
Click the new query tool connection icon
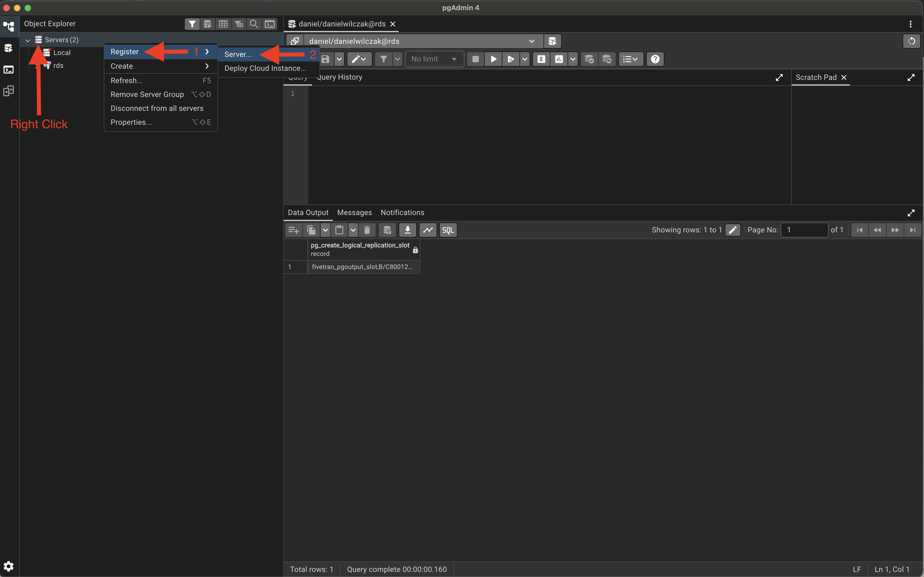pyautogui.click(x=552, y=41)
